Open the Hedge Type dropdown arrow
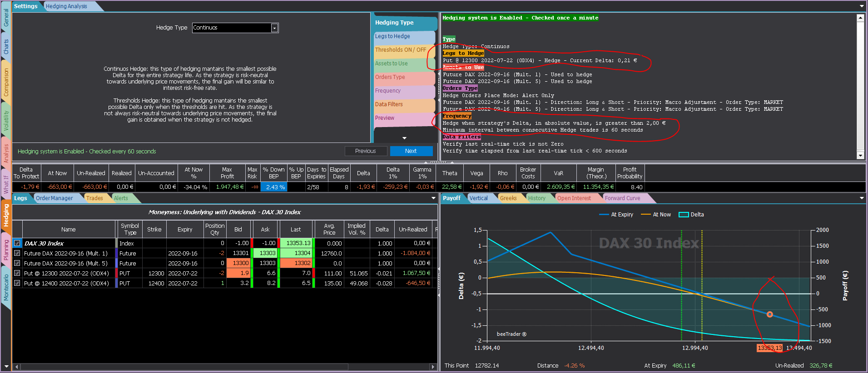The width and height of the screenshot is (868, 373). [274, 28]
